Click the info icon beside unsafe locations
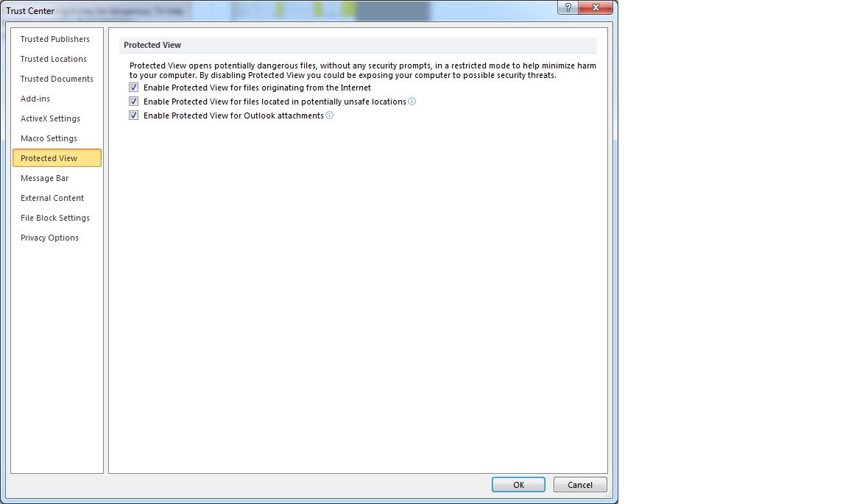Viewport: 848px width, 504px height. coord(411,101)
